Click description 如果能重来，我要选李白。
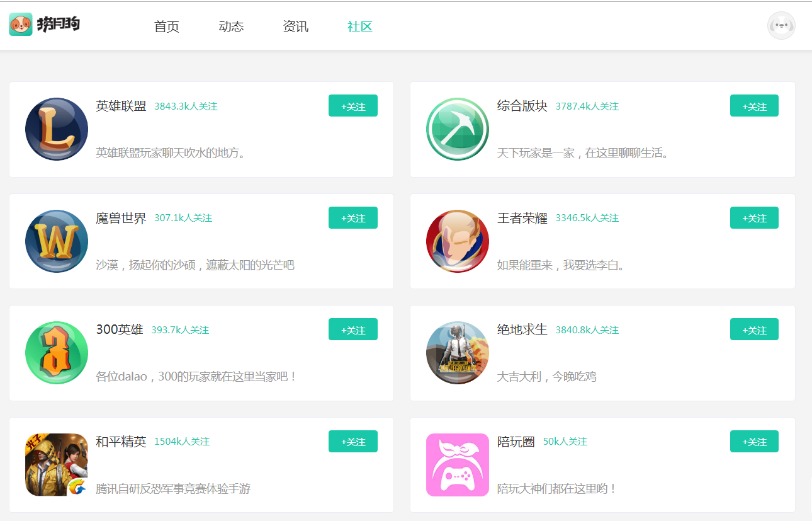Image resolution: width=812 pixels, height=521 pixels. pyautogui.click(x=562, y=265)
